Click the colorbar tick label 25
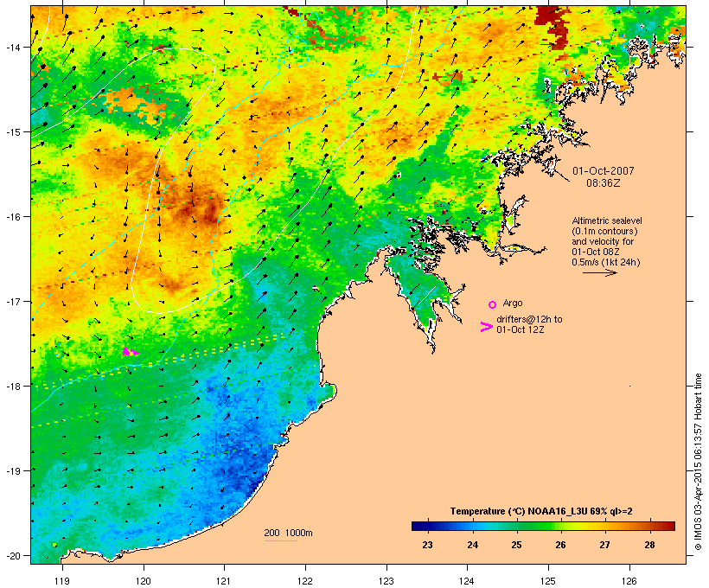 (x=516, y=545)
